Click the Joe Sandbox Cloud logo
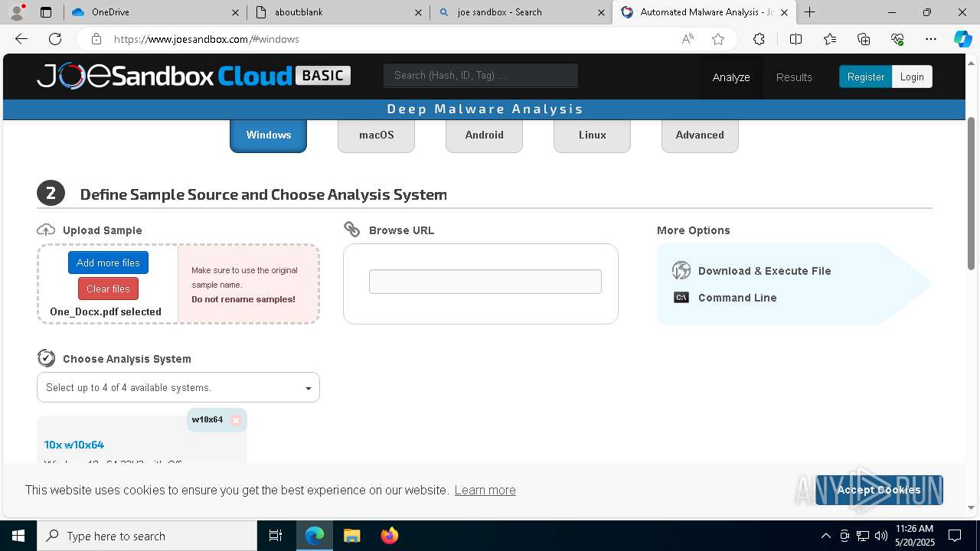Image resolution: width=980 pixels, height=551 pixels. pyautogui.click(x=194, y=76)
